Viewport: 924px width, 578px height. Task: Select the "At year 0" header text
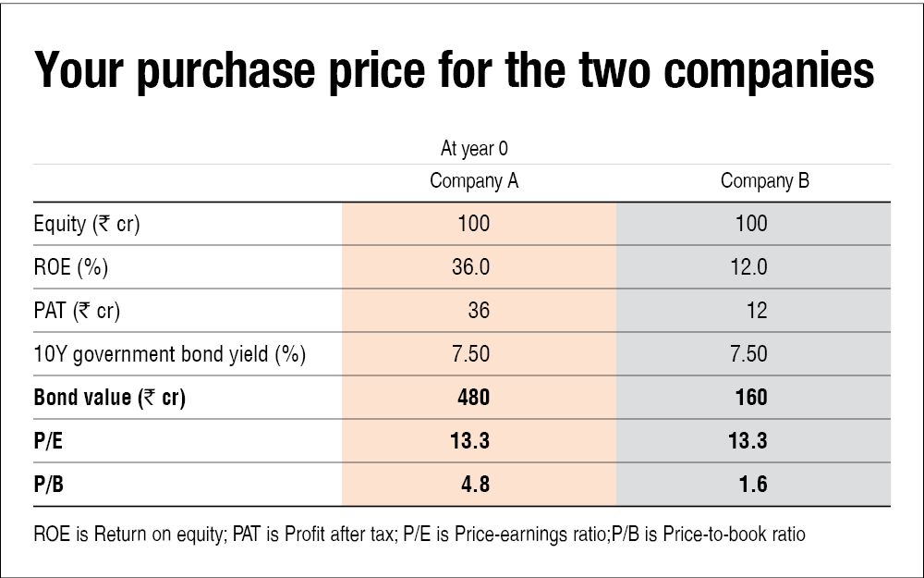(x=474, y=148)
